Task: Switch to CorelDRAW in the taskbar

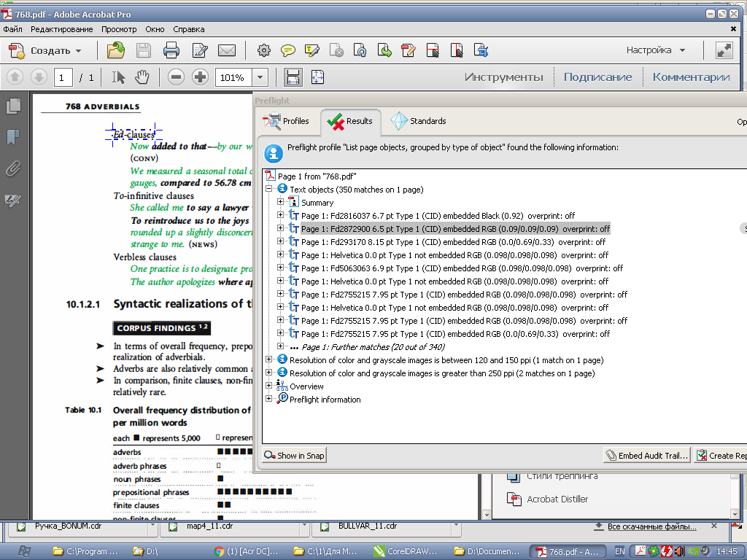Action: pyautogui.click(x=405, y=551)
